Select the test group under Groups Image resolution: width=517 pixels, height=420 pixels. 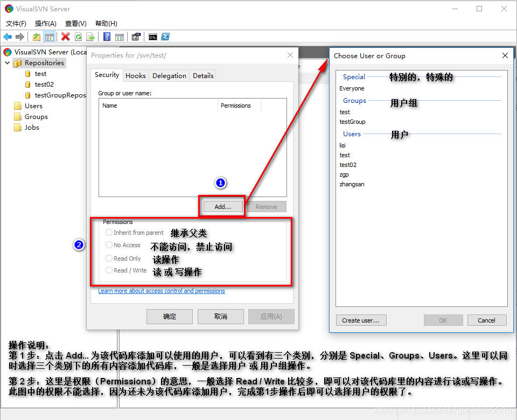[345, 112]
